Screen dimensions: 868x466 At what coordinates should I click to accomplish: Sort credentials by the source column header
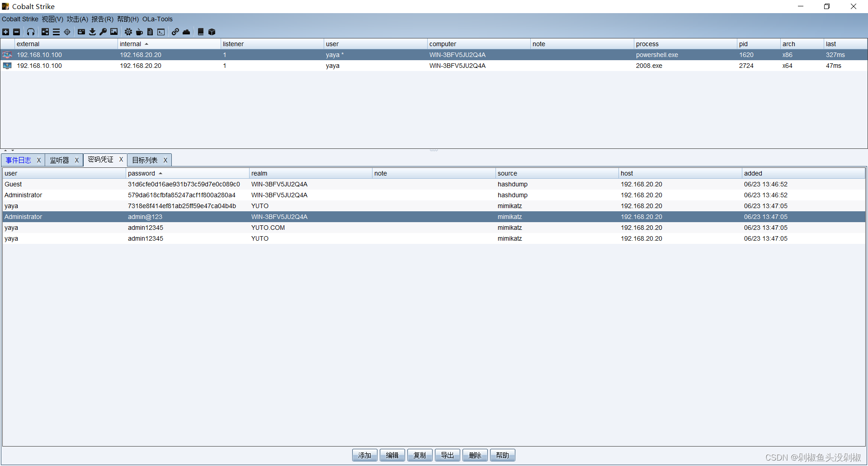[x=557, y=173]
